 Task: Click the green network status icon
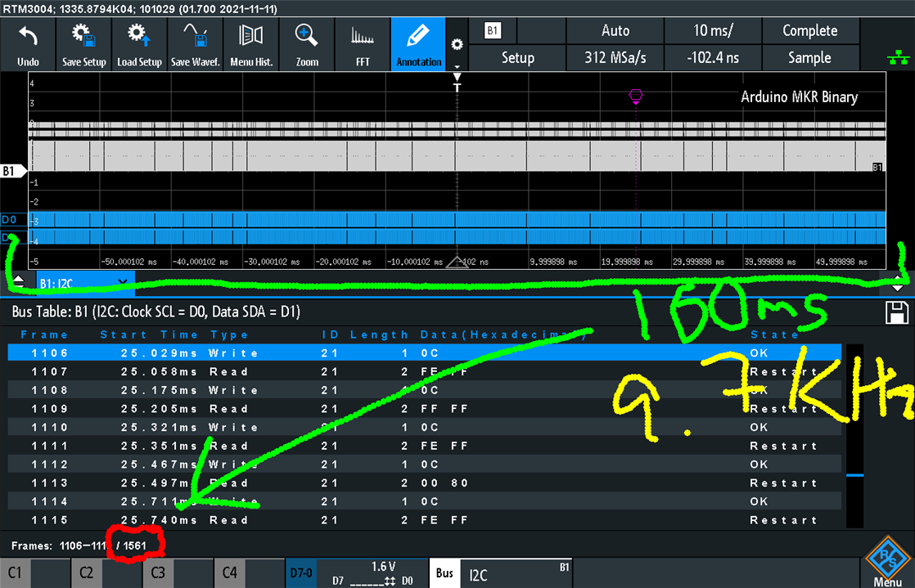click(x=898, y=58)
